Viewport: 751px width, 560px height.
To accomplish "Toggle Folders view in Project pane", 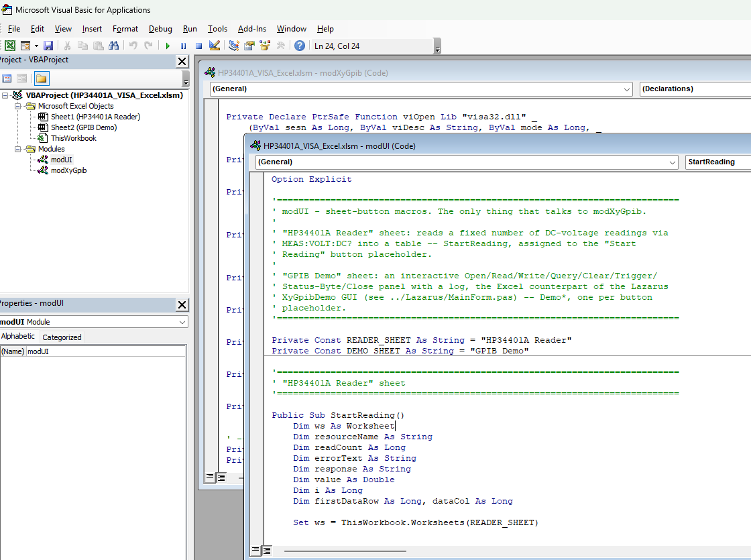I will (x=42, y=78).
